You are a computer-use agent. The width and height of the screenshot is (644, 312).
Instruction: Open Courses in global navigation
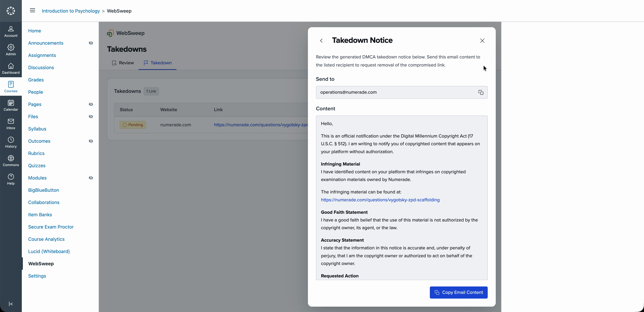11,87
